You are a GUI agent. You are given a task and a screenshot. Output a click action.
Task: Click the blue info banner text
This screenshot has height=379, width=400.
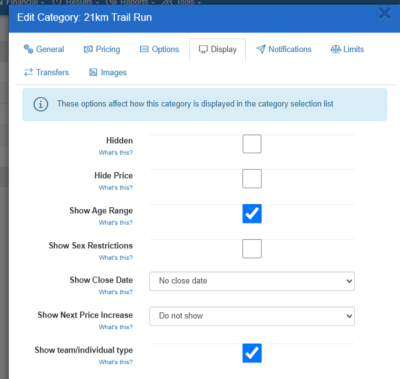point(195,104)
